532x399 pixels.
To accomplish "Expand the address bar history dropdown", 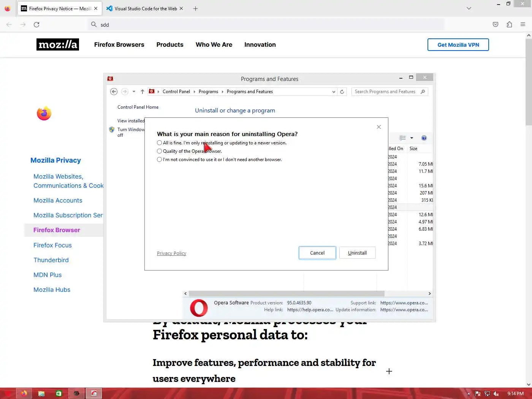I will coord(334,92).
